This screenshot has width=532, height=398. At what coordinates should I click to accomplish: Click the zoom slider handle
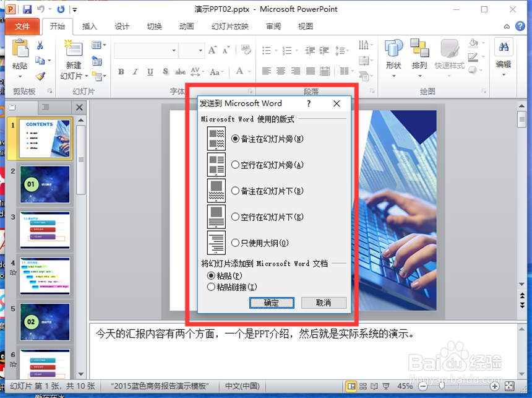pyautogui.click(x=442, y=386)
